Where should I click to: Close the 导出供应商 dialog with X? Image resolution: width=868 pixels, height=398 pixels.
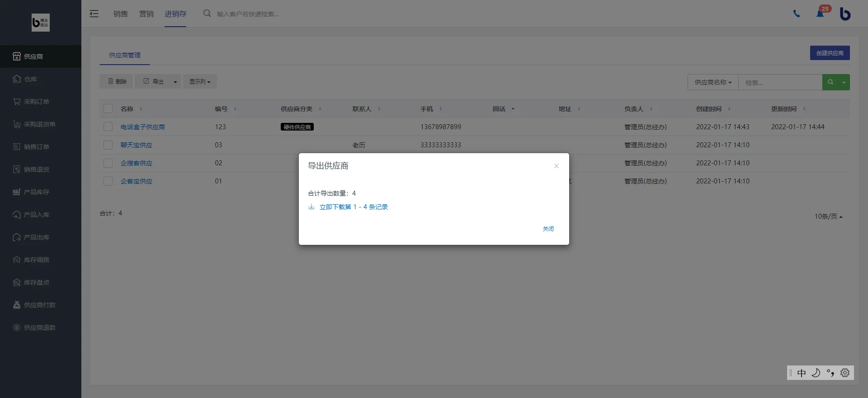coord(557,166)
